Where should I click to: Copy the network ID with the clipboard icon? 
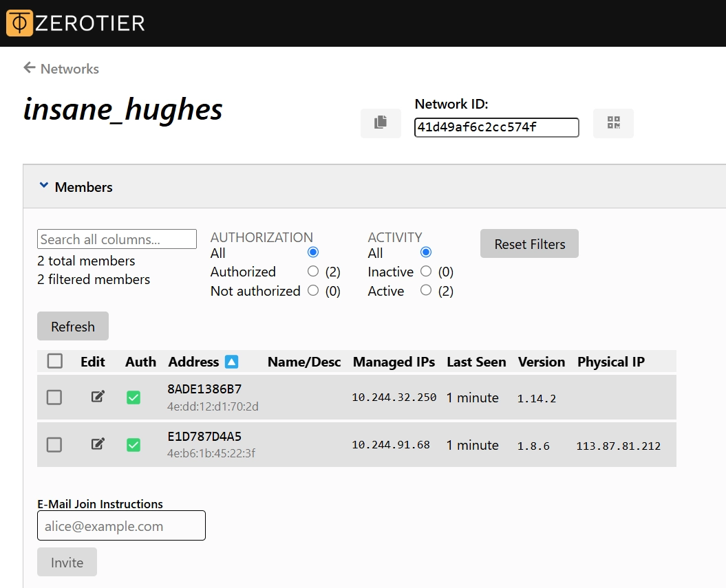click(x=381, y=123)
